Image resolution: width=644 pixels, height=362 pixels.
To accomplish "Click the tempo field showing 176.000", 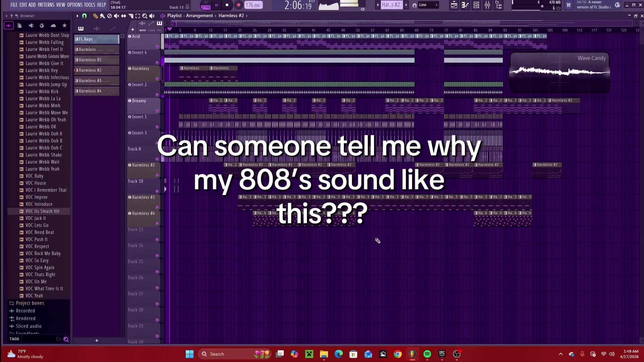I will pyautogui.click(x=253, y=5).
